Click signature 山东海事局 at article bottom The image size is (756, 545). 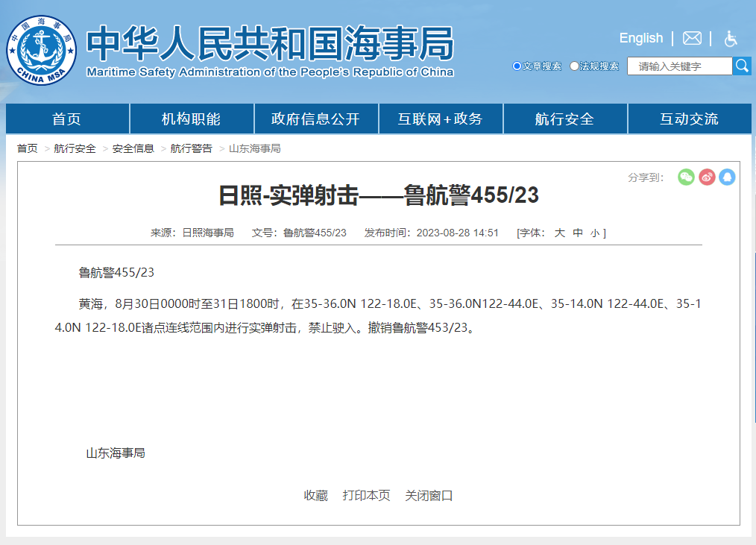pyautogui.click(x=116, y=453)
